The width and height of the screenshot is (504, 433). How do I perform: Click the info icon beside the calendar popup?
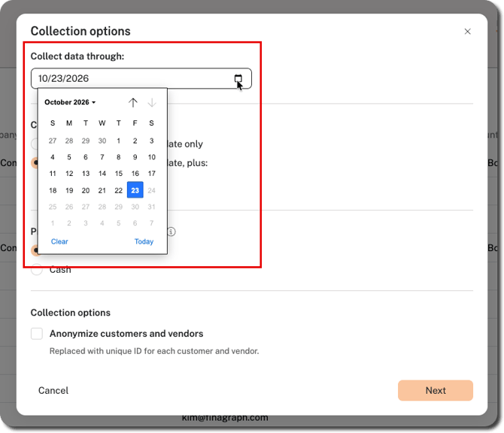coord(172,232)
